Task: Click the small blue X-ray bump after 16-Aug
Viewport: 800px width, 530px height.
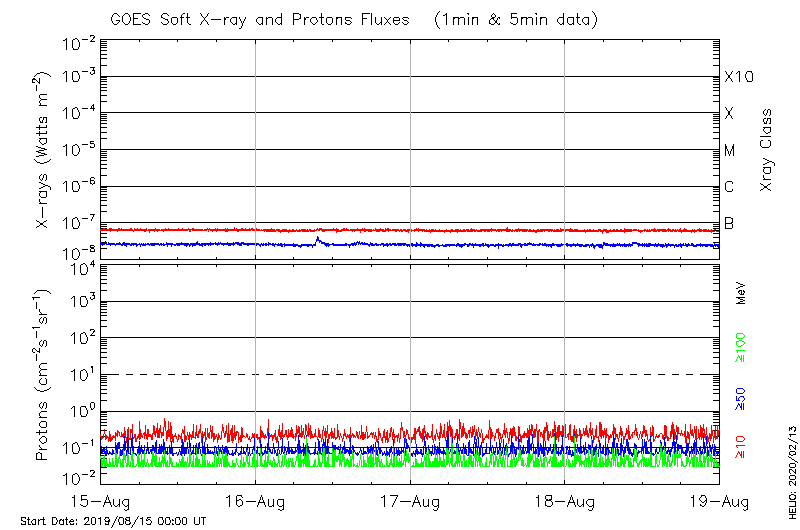Action: click(319, 239)
